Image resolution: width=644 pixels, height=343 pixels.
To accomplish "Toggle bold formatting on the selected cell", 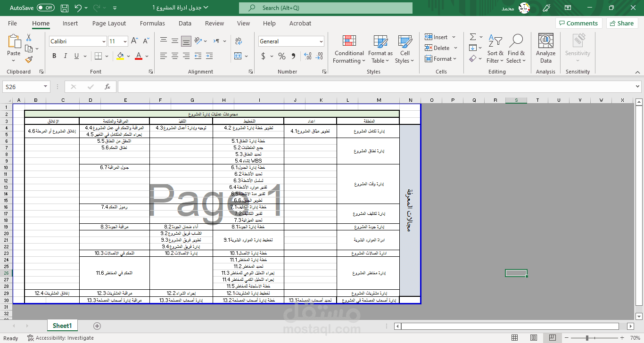I will click(54, 56).
